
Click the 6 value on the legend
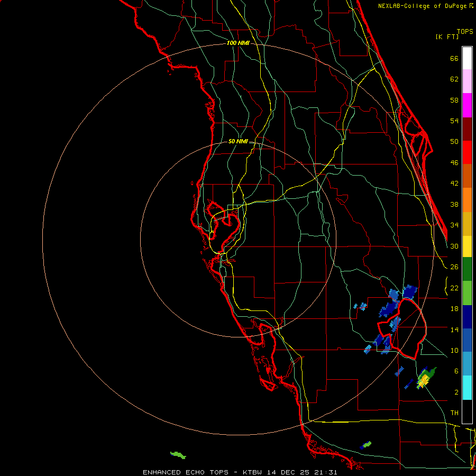click(456, 371)
